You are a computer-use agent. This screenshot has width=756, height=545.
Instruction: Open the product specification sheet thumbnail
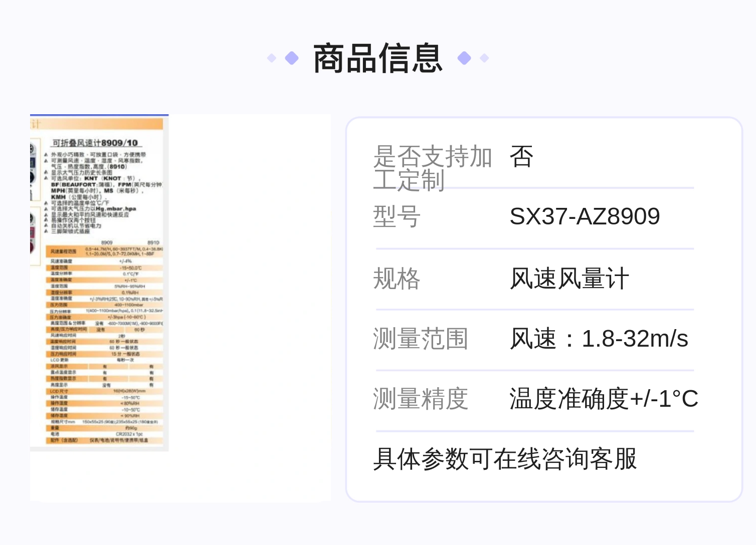tap(99, 283)
